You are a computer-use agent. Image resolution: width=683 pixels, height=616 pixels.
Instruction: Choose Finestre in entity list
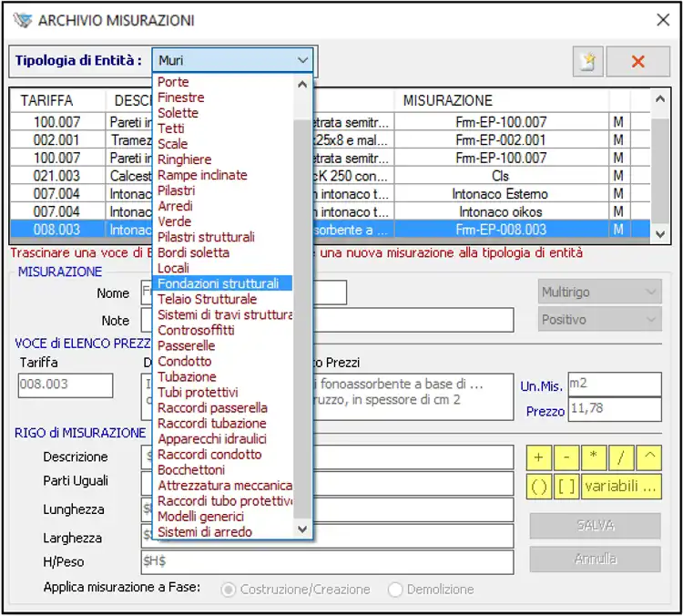click(x=223, y=98)
